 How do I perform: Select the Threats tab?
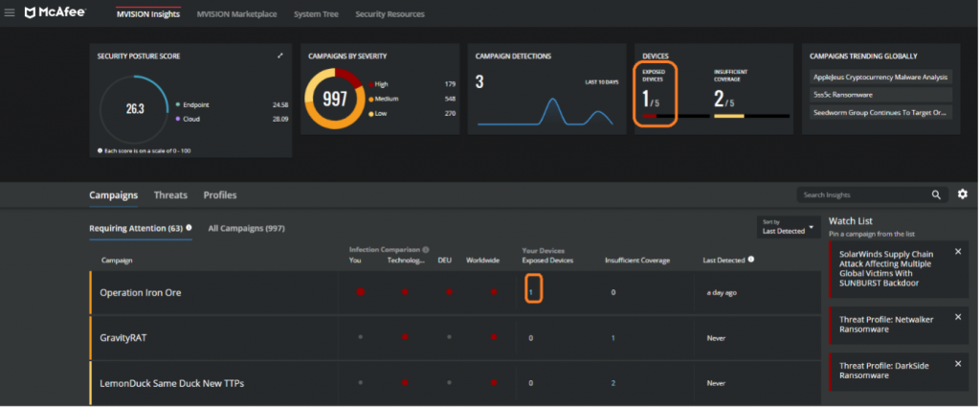(170, 195)
